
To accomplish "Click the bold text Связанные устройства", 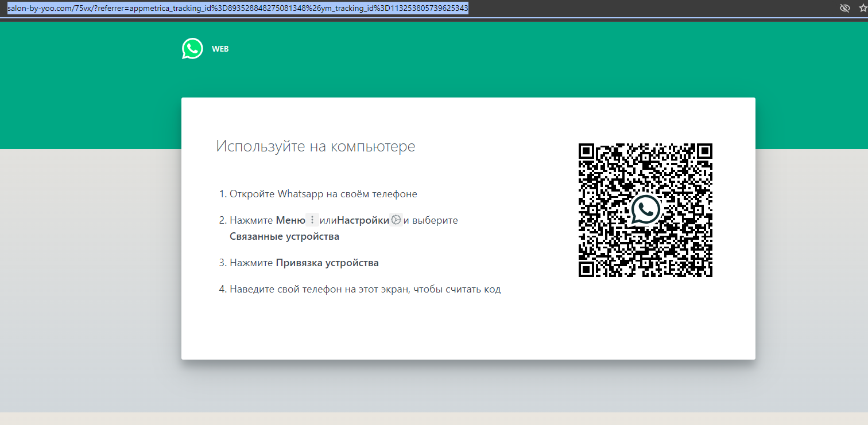I will [x=284, y=236].
